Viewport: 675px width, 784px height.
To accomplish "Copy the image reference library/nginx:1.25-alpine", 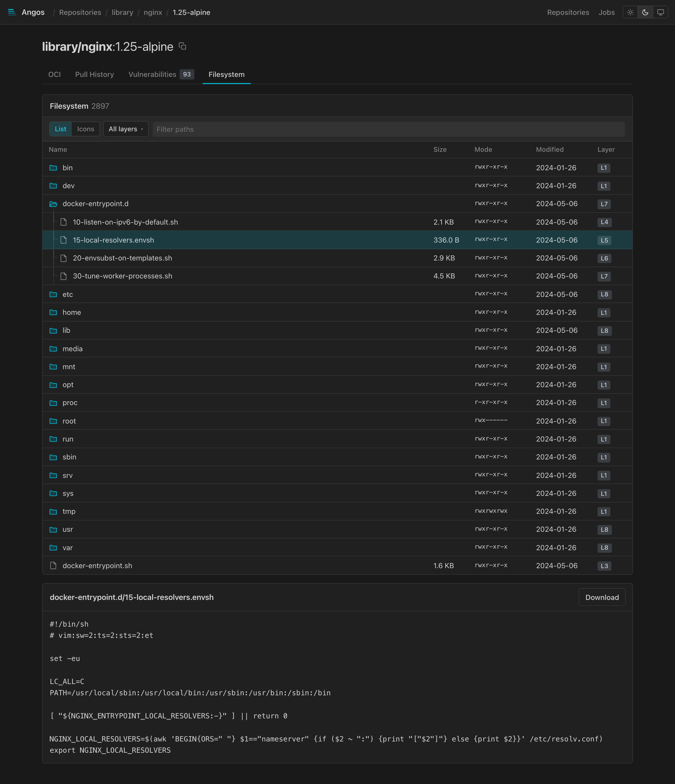I will pyautogui.click(x=183, y=46).
